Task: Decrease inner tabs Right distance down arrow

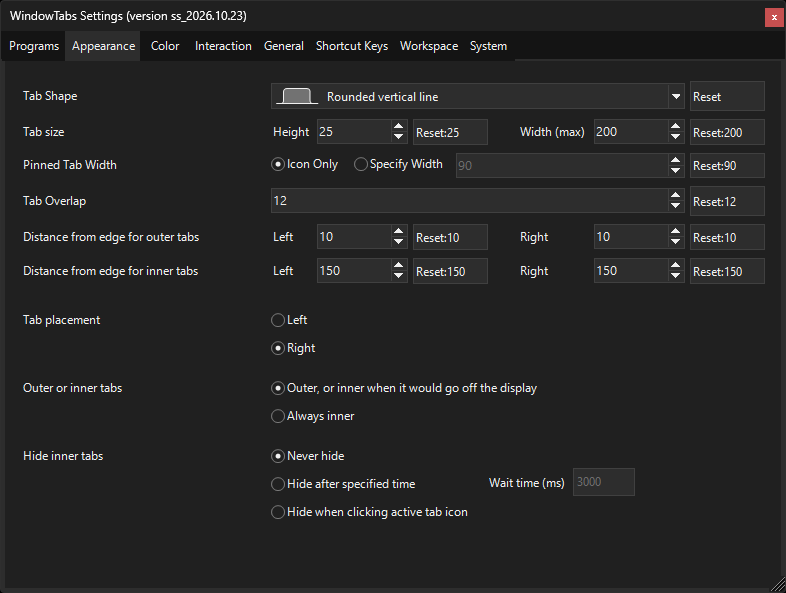Action: click(x=676, y=276)
